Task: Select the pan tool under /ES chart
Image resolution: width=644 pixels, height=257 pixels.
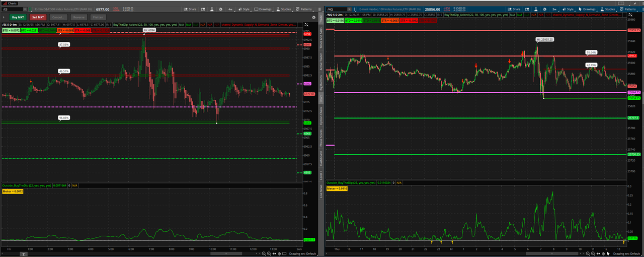Action: pos(274,253)
